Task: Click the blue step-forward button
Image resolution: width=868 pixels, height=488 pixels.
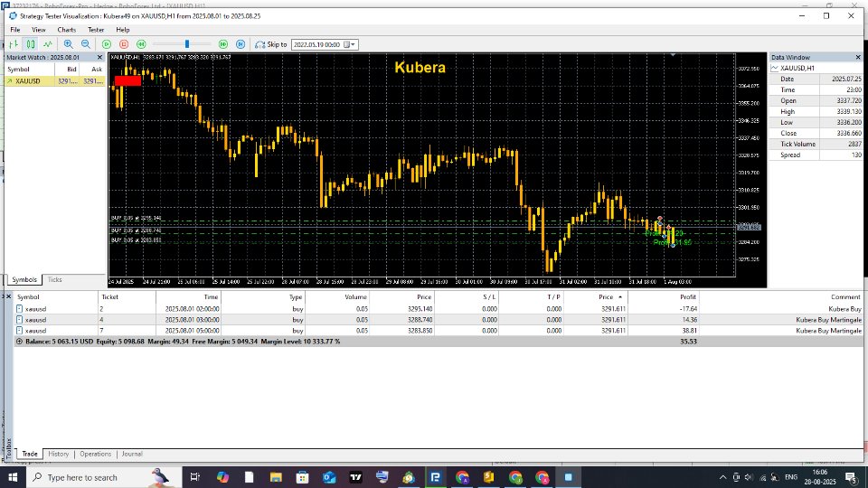Action: click(241, 44)
